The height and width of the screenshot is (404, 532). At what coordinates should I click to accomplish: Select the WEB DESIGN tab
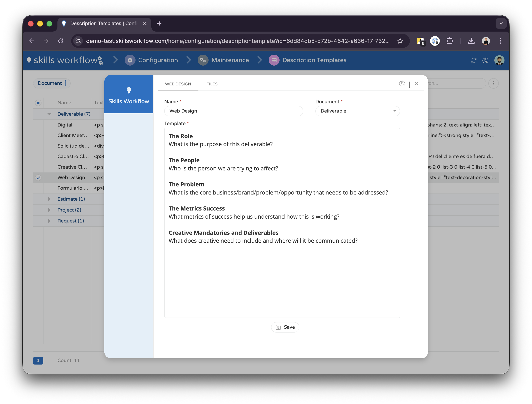[178, 84]
